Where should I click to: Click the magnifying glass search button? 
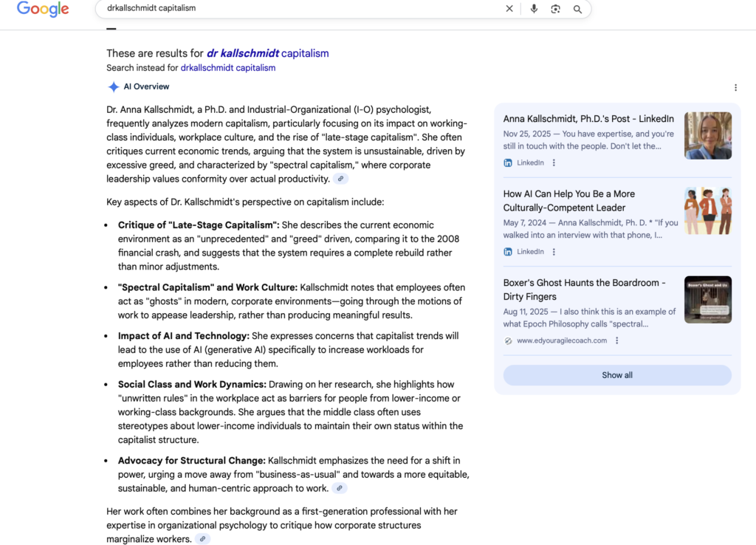pos(577,9)
